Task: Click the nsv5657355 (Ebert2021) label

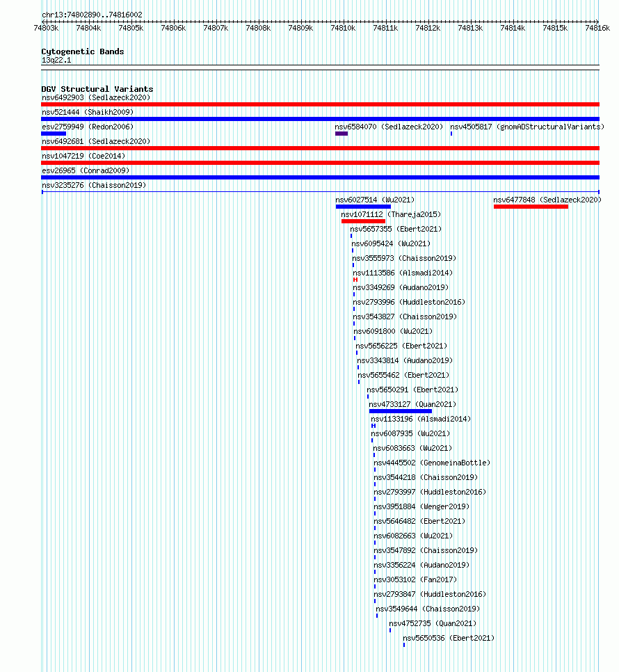Action: click(x=396, y=229)
